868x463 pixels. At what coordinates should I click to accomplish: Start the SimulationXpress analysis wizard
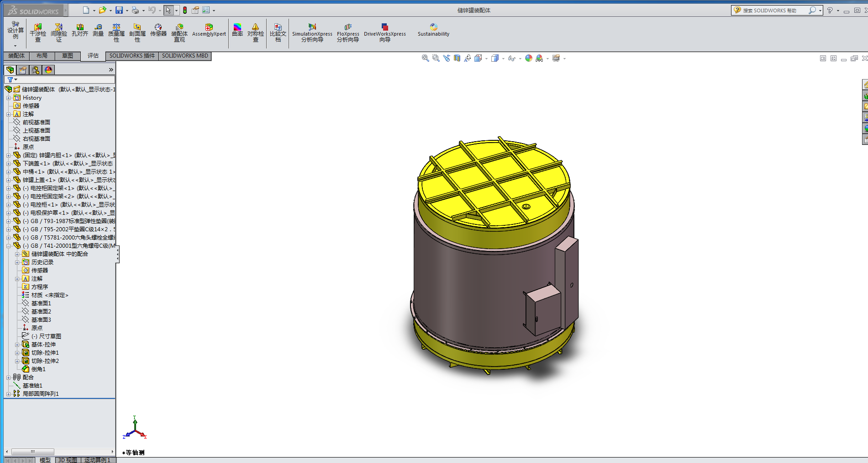(312, 32)
